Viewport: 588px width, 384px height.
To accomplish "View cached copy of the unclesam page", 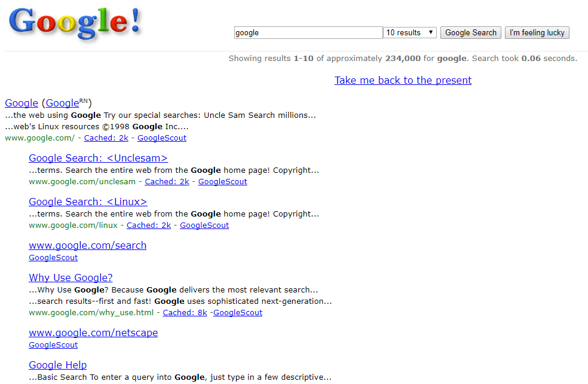I will pos(167,182).
